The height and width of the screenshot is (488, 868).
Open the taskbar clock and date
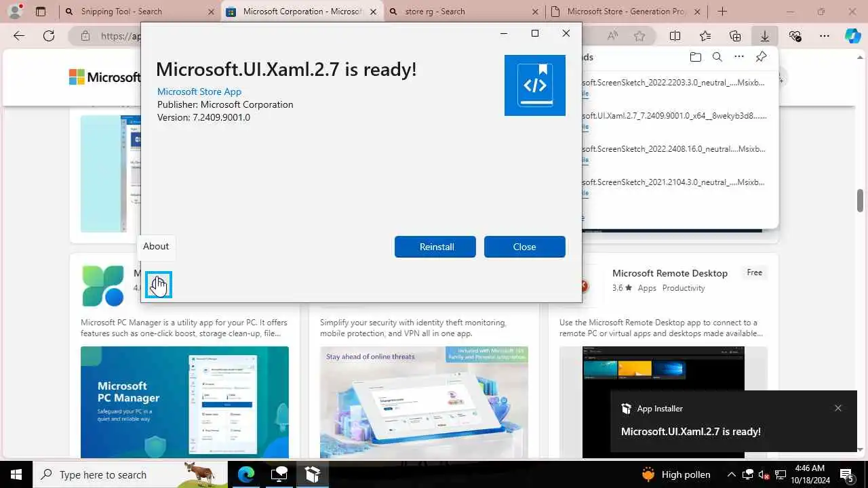pyautogui.click(x=809, y=474)
